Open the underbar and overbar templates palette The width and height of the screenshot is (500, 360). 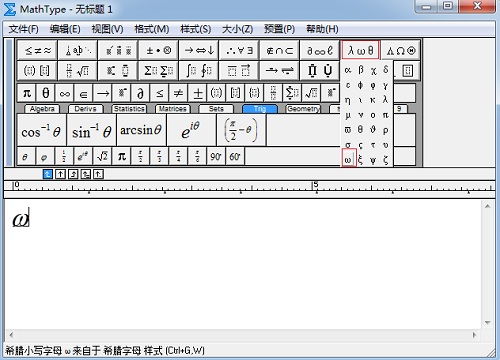pyautogui.click(x=239, y=70)
